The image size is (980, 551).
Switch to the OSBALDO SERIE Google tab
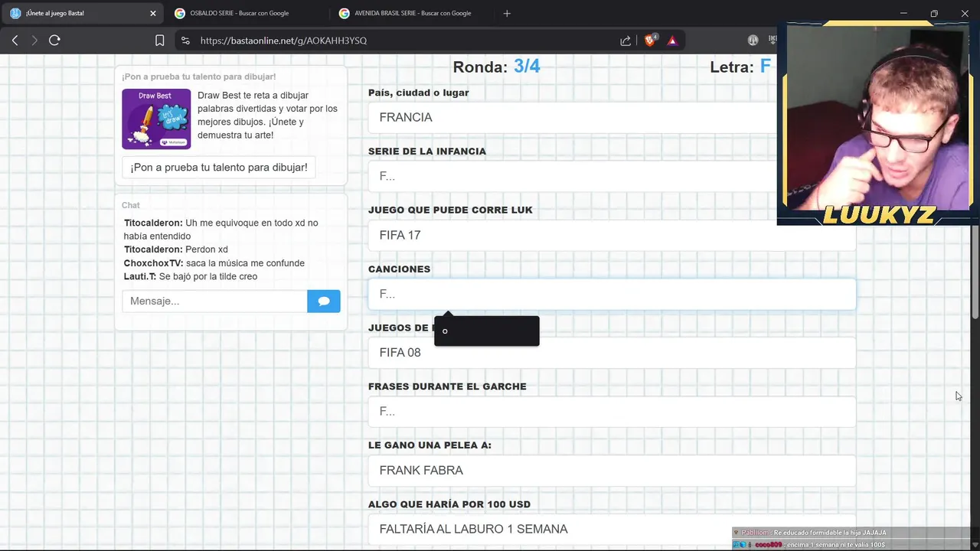(247, 13)
